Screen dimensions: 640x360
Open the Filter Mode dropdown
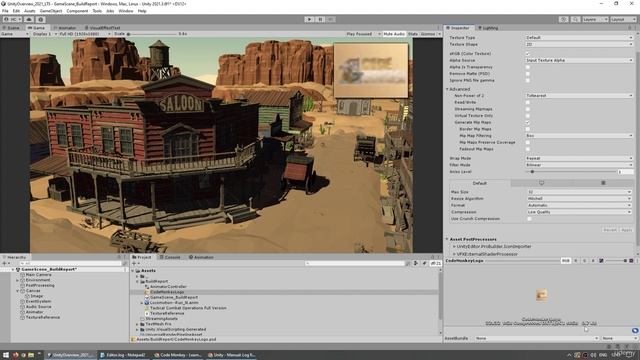click(579, 165)
